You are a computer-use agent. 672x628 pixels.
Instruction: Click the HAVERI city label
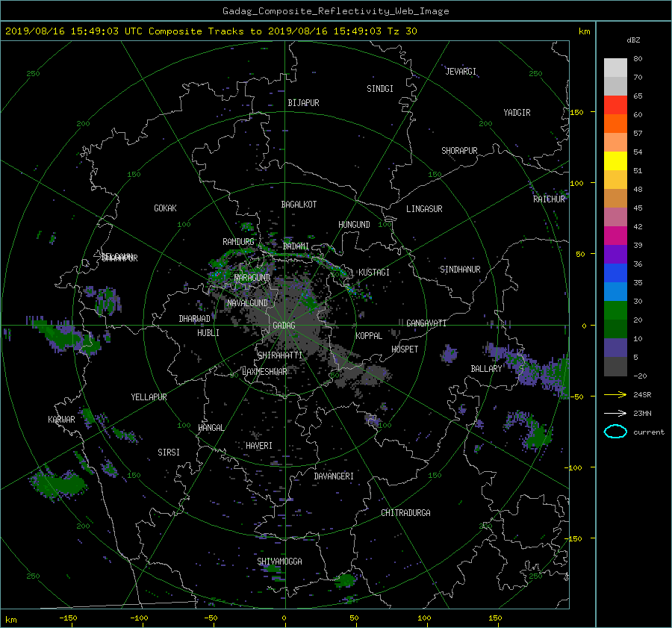click(x=259, y=446)
